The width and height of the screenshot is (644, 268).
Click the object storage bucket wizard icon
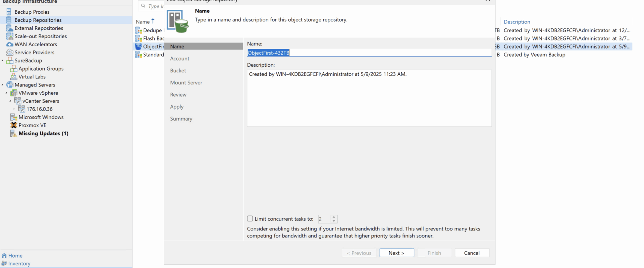point(178,21)
